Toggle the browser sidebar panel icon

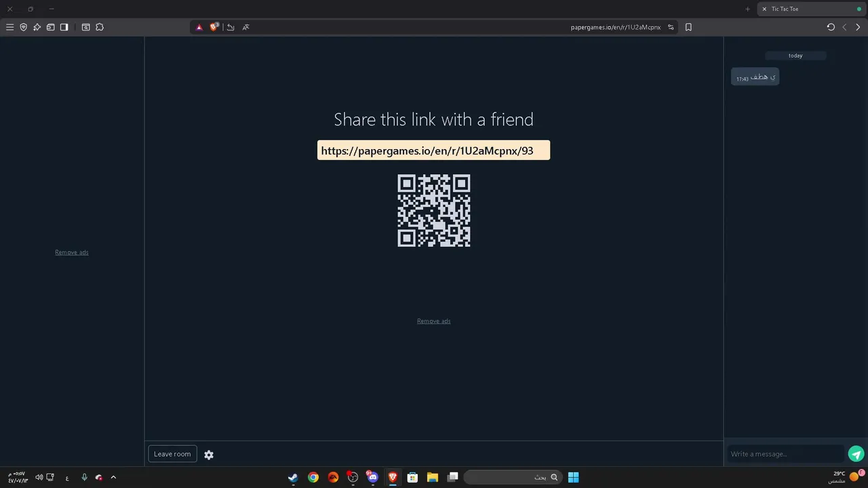(64, 27)
